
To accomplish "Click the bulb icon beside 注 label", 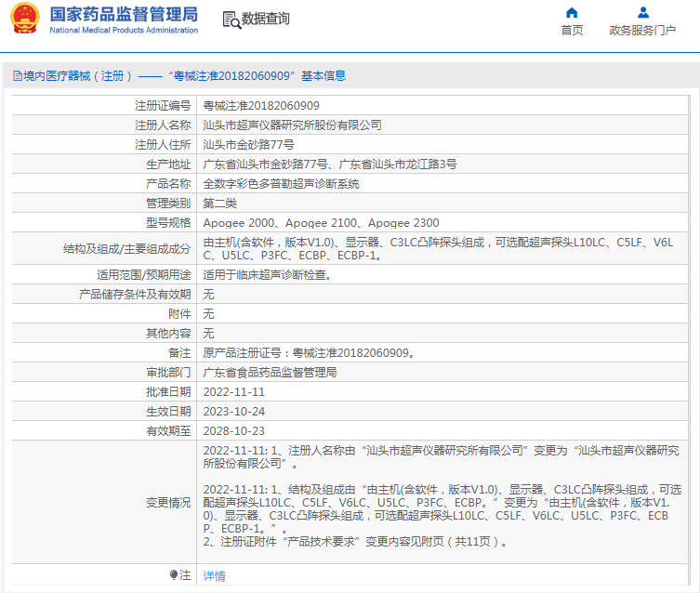I will coord(174,575).
